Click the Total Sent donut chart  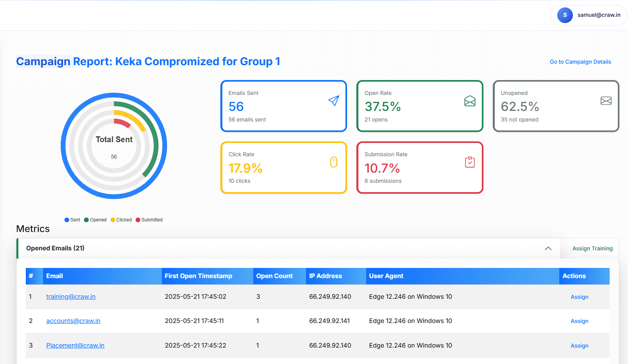114,146
